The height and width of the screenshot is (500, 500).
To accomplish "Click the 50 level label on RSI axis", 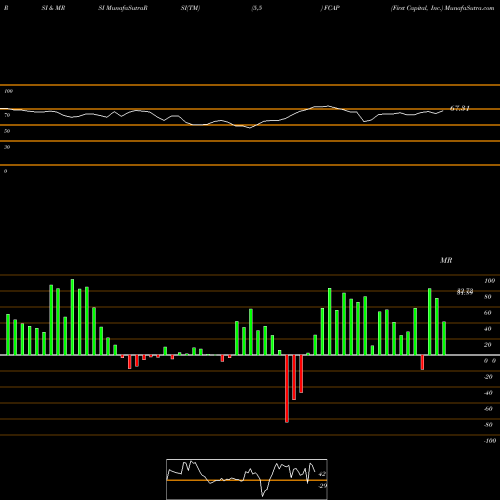I will pyautogui.click(x=7, y=131).
